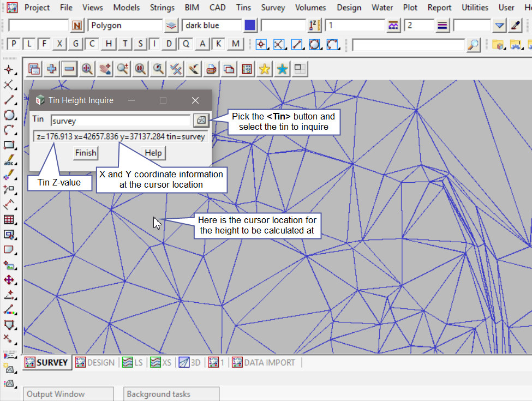Click the plus icon in the view toolbar

[52, 69]
